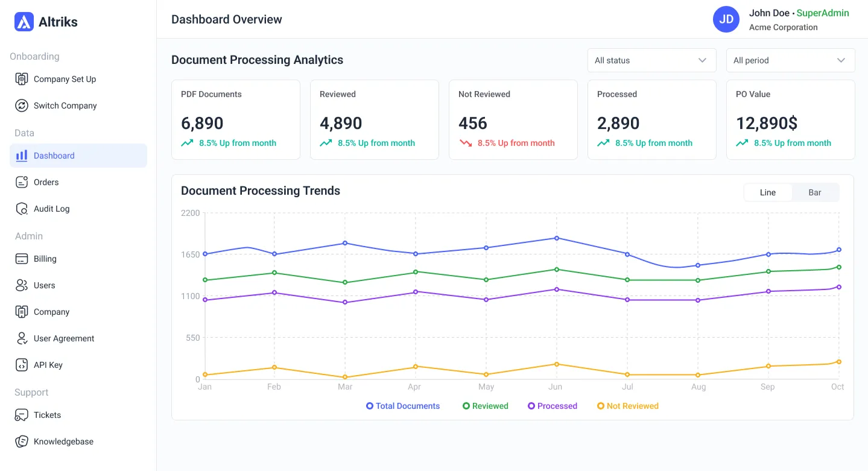
Task: Click the PO Value stat card
Action: pos(790,119)
